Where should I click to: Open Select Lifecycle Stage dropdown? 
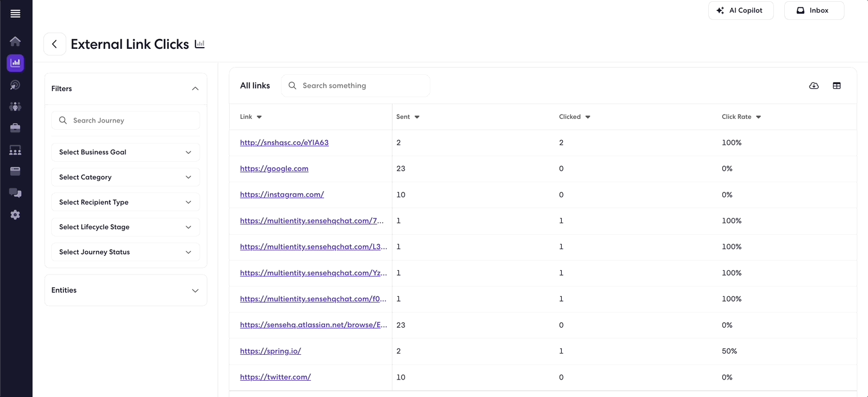pos(125,227)
